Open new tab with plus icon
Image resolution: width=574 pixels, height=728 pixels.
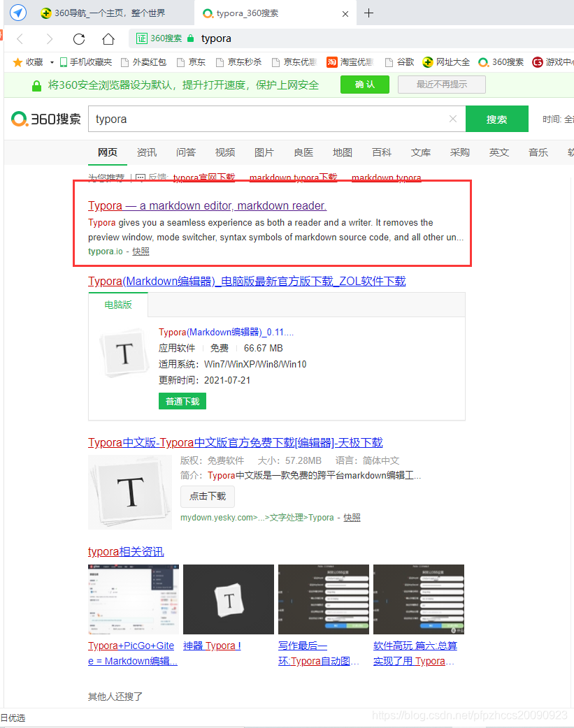pyautogui.click(x=368, y=13)
